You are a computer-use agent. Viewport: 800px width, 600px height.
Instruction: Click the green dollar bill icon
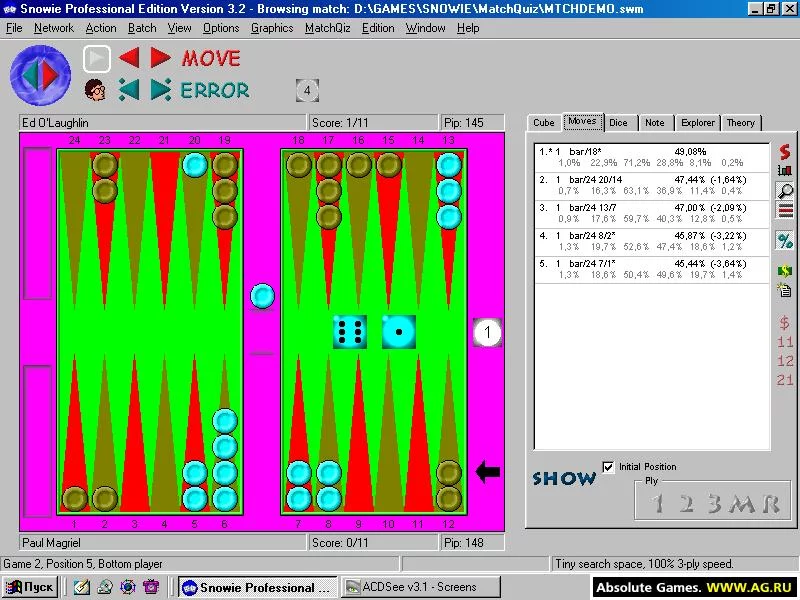click(x=785, y=271)
